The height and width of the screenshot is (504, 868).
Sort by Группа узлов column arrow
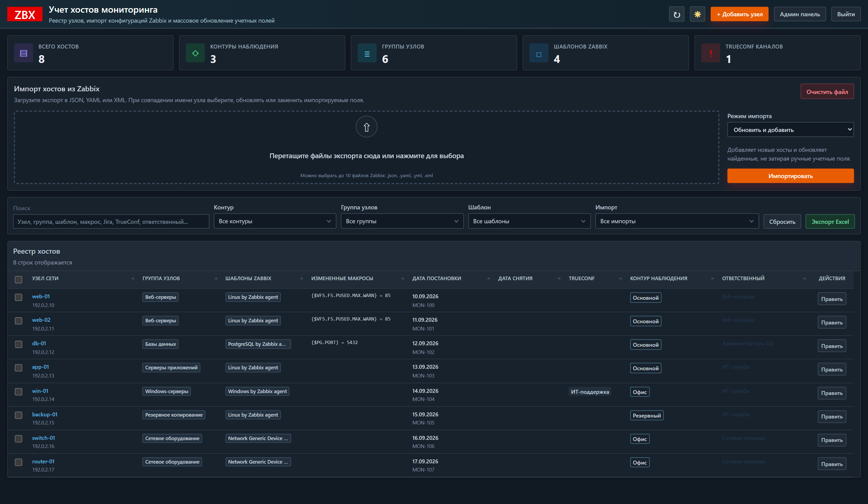(x=216, y=278)
